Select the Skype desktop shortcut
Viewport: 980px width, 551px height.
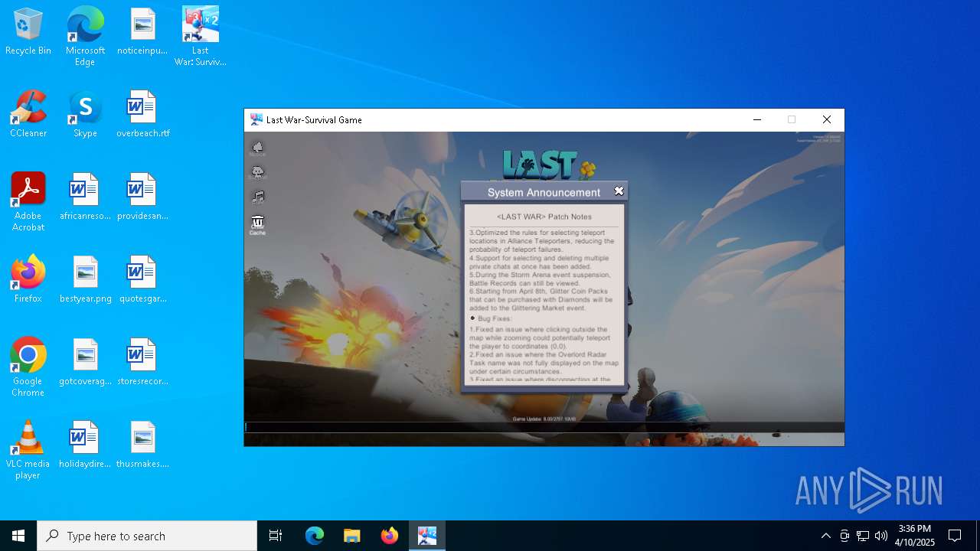pos(85,115)
